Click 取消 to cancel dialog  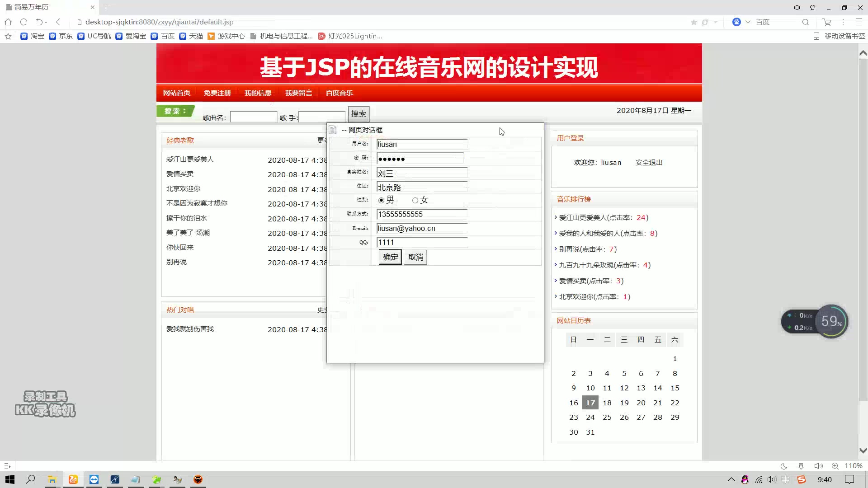[x=415, y=257]
